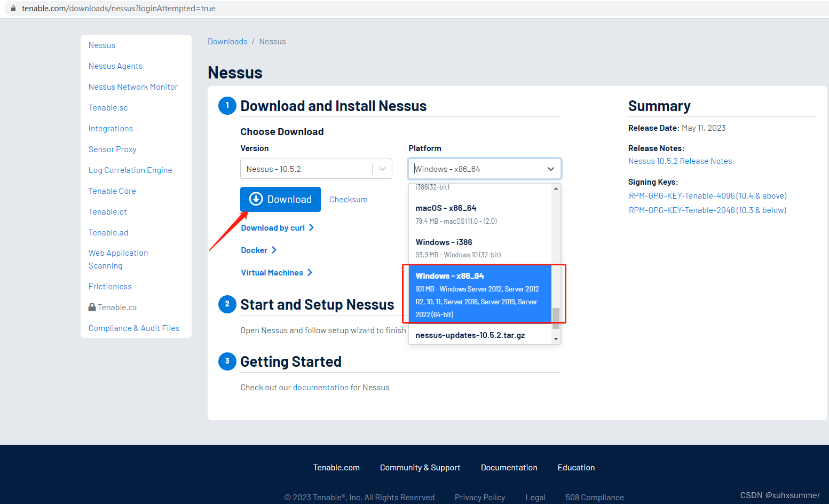Open Nessus in the sidebar
Viewport: 829px width, 504px height.
pyautogui.click(x=102, y=45)
